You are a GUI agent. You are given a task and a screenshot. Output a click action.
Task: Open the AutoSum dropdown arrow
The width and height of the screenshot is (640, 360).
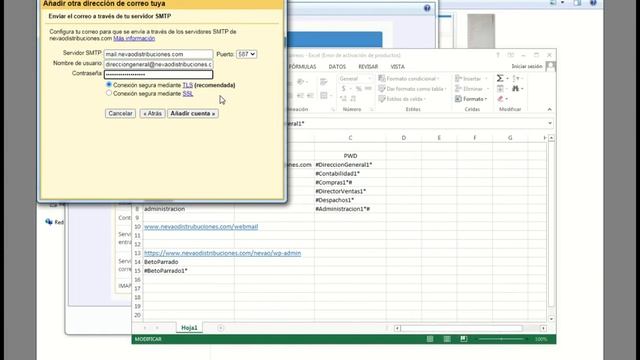(x=507, y=78)
